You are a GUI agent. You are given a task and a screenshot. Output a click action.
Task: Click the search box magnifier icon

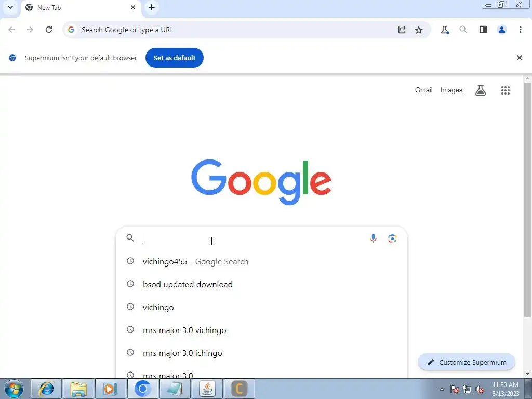130,238
